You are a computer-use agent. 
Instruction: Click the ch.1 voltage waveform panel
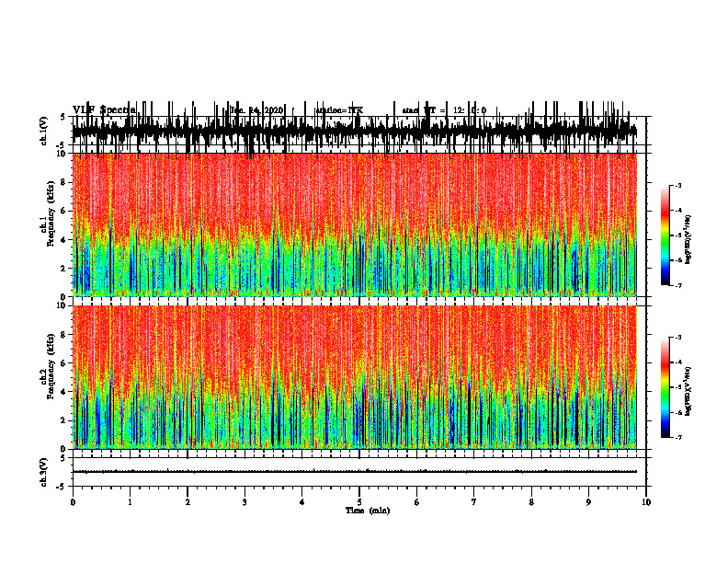358,131
